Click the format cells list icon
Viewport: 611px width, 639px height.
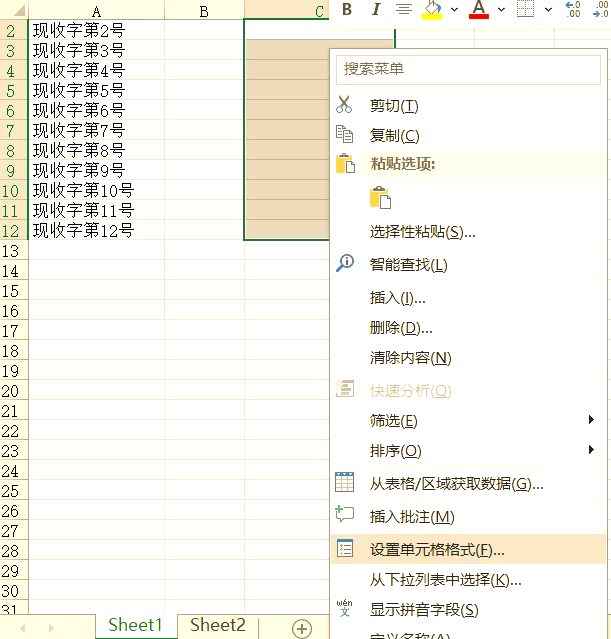click(345, 548)
